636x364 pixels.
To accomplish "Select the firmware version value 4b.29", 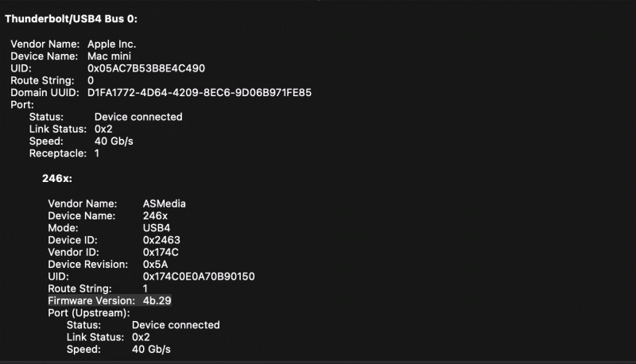I will click(157, 300).
